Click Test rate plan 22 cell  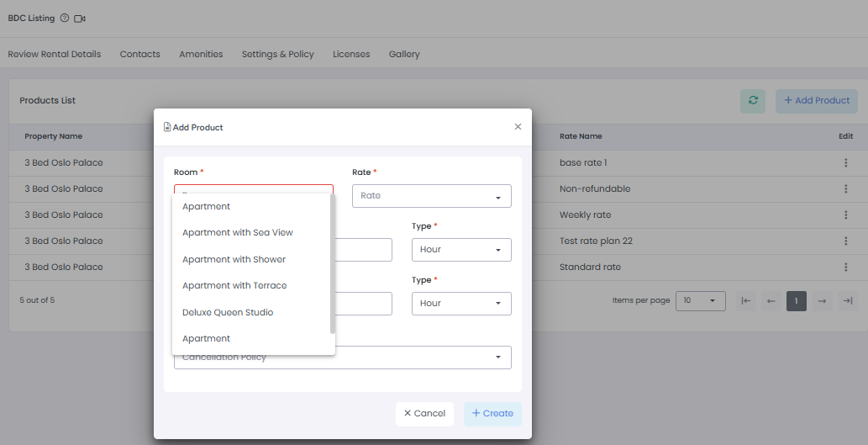(596, 241)
